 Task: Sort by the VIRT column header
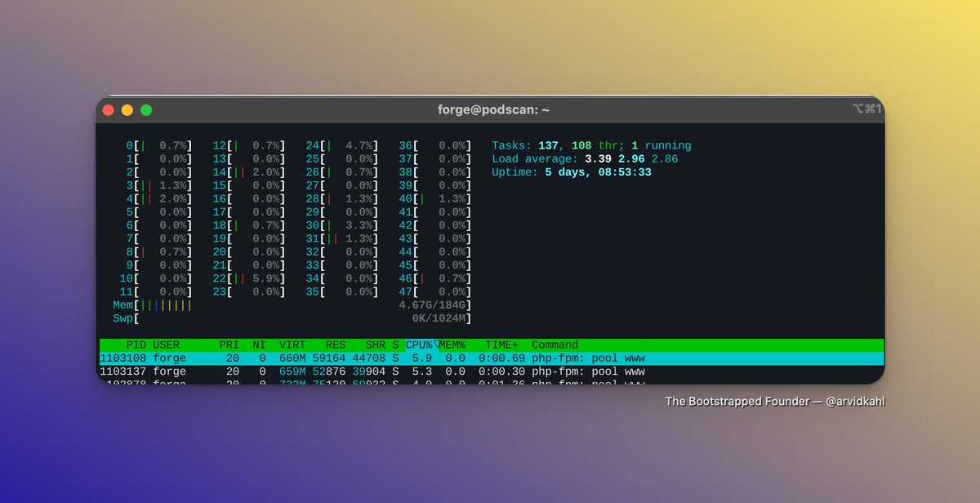pos(292,345)
